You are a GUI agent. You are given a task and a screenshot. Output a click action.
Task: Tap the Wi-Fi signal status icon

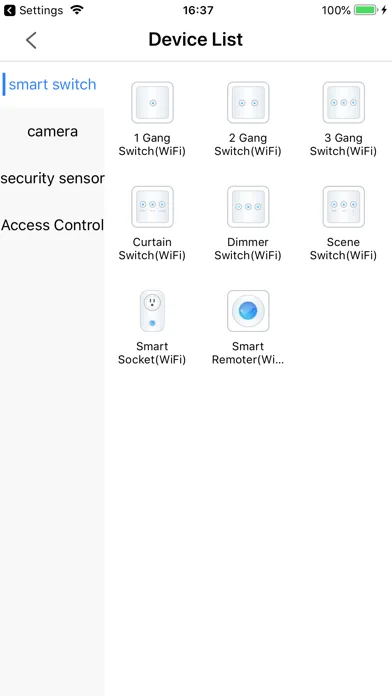[x=77, y=10]
